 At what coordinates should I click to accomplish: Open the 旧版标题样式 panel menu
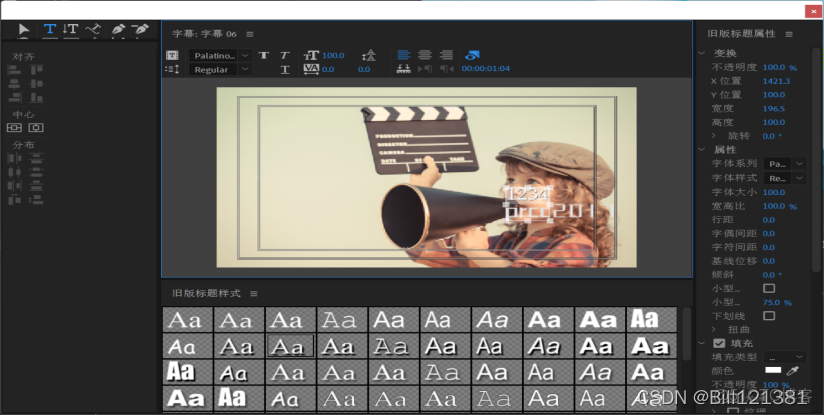[x=253, y=293]
